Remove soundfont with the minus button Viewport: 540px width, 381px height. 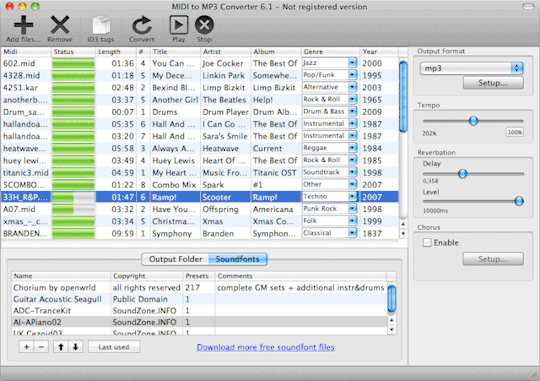click(41, 347)
